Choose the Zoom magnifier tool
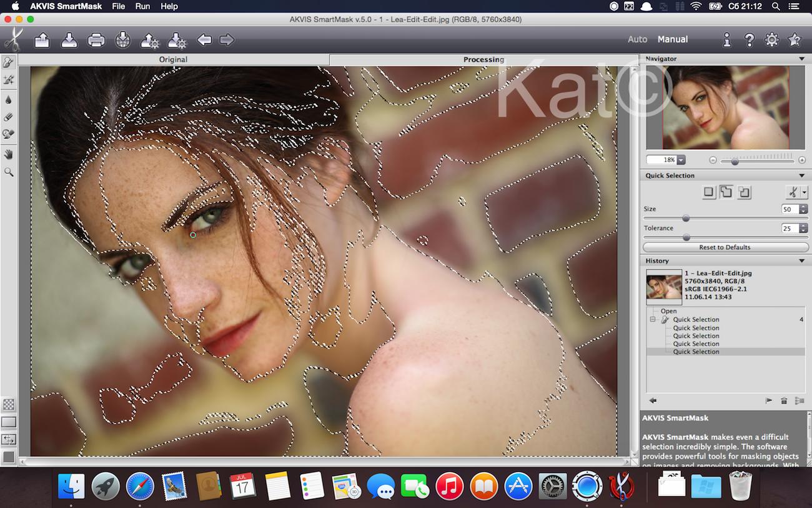 tap(9, 172)
